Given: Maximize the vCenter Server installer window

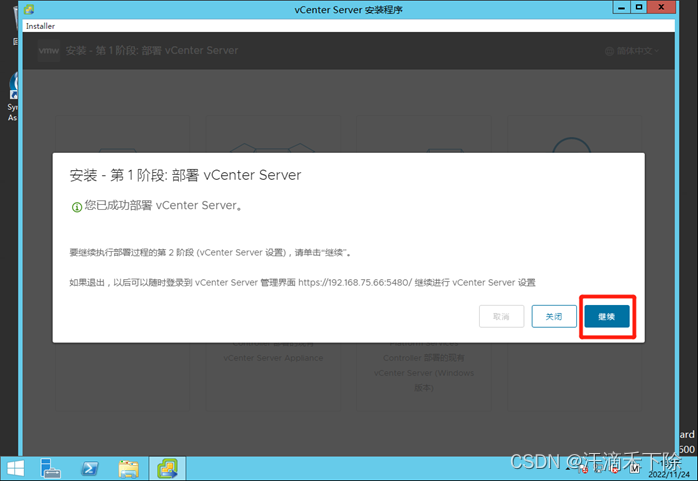Looking at the screenshot, I should pyautogui.click(x=639, y=8).
